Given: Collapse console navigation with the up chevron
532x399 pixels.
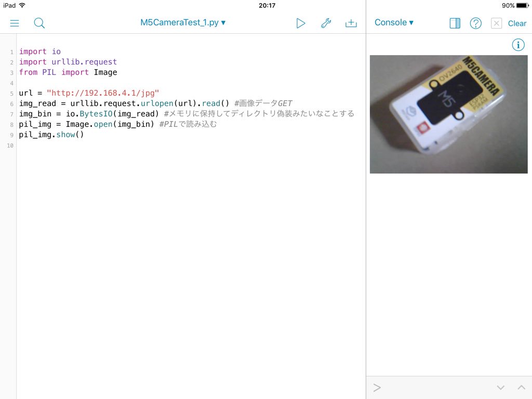Looking at the screenshot, I should click(x=521, y=387).
